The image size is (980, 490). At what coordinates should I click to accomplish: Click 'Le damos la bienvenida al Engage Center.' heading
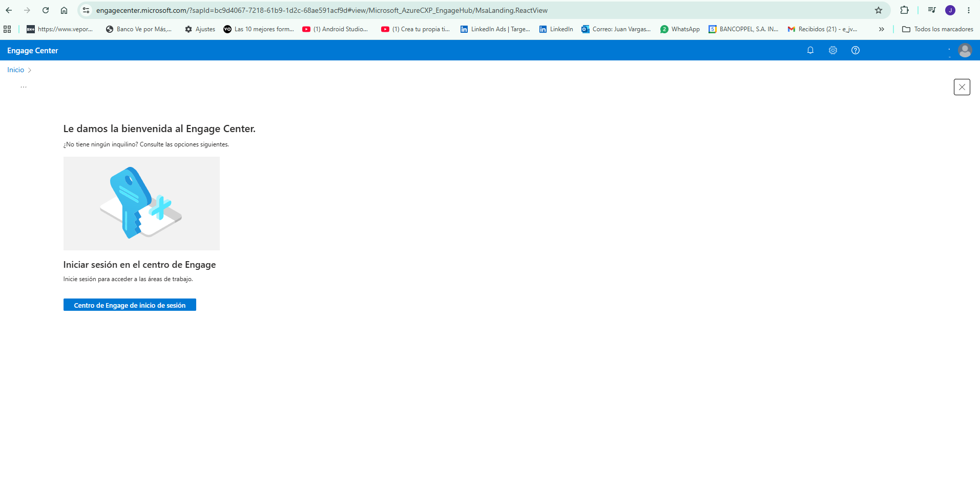coord(159,129)
